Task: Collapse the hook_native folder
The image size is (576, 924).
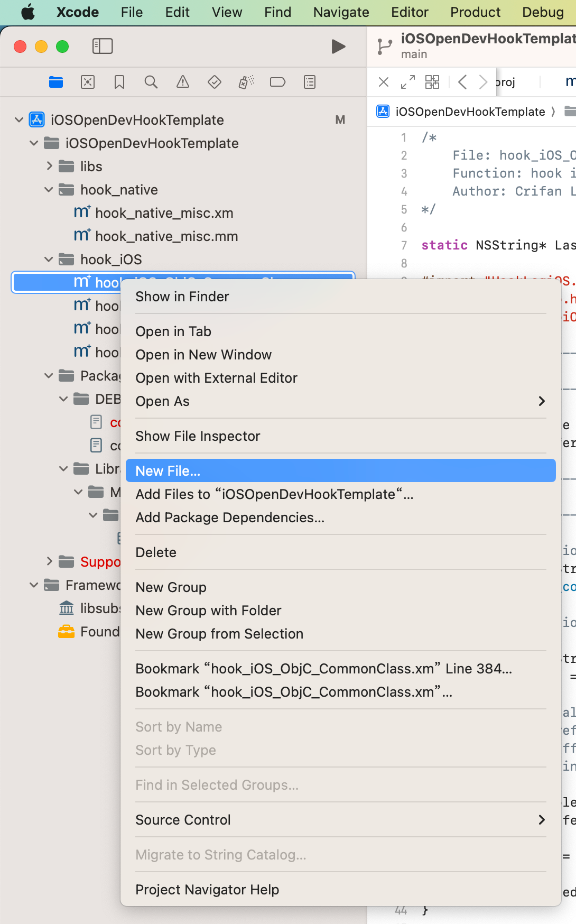Action: [x=49, y=190]
